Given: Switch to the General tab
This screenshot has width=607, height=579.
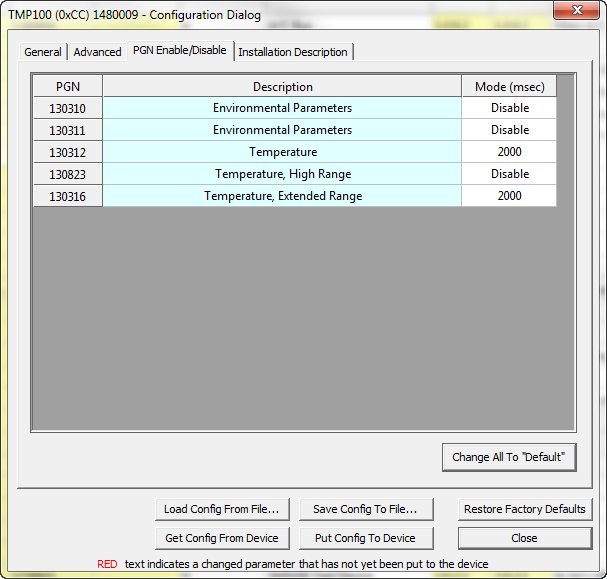Looking at the screenshot, I should pos(43,52).
